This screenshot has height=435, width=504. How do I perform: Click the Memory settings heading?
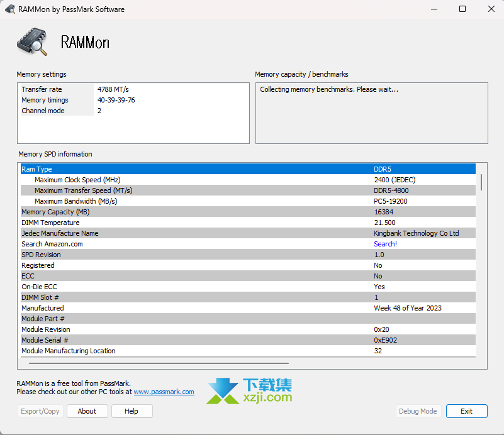[x=42, y=74]
